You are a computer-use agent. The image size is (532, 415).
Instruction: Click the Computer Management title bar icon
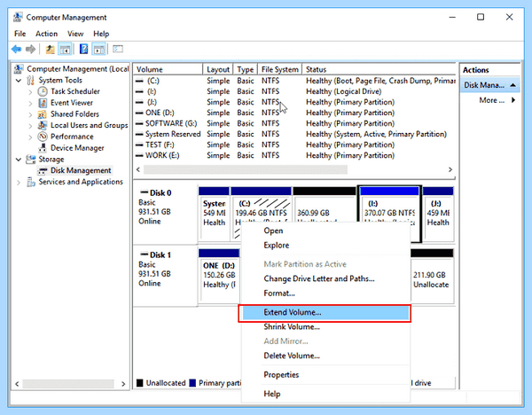coord(18,17)
